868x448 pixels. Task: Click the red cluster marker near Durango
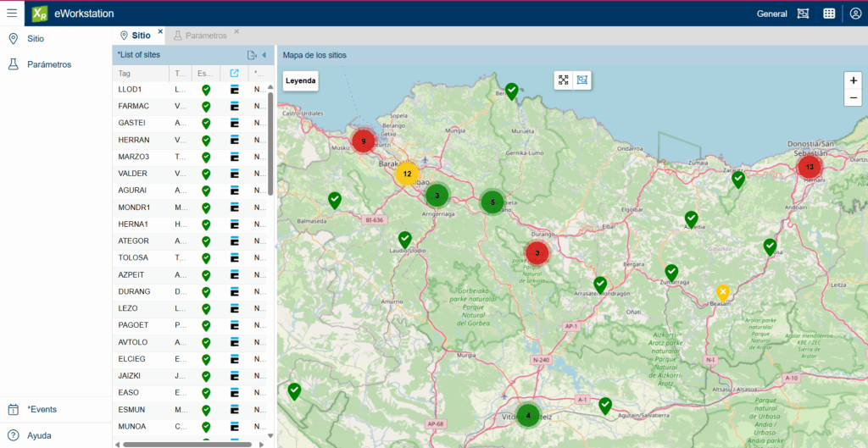(537, 252)
